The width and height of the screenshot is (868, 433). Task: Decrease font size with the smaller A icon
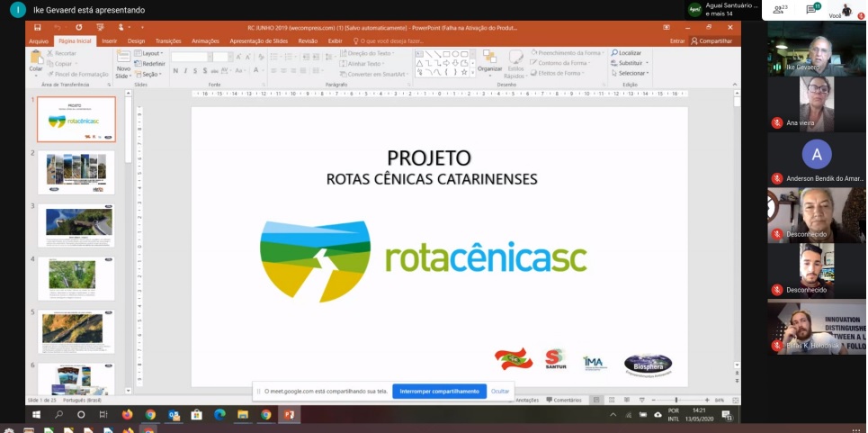247,57
